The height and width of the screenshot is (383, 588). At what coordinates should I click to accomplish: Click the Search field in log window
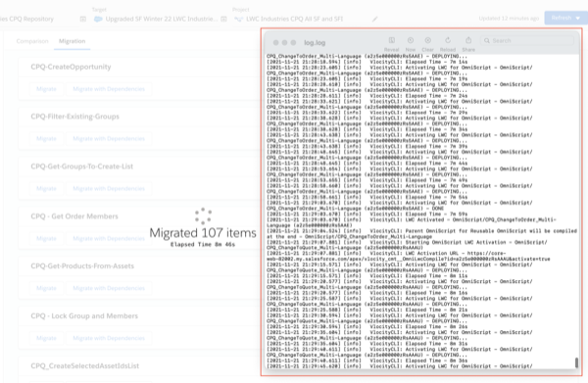(x=527, y=41)
